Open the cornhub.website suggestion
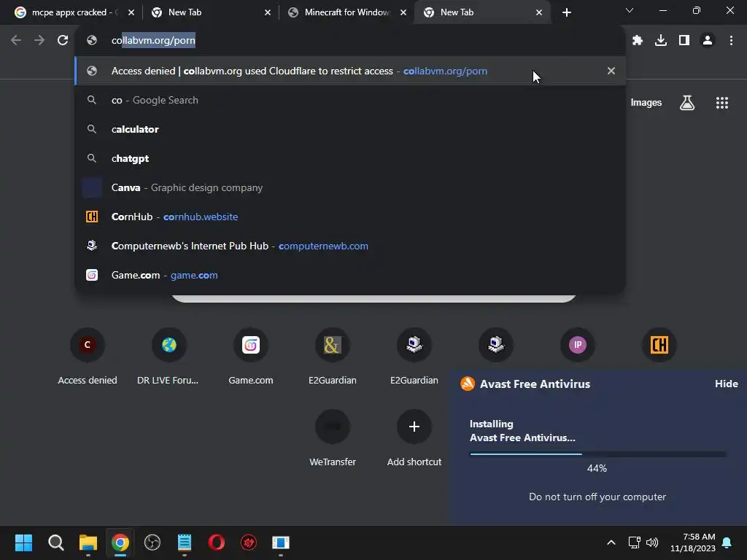The height and width of the screenshot is (560, 747). point(350,217)
